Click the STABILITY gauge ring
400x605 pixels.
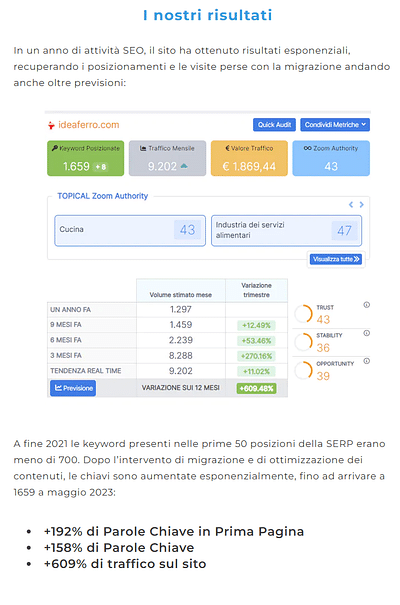pyautogui.click(x=304, y=342)
